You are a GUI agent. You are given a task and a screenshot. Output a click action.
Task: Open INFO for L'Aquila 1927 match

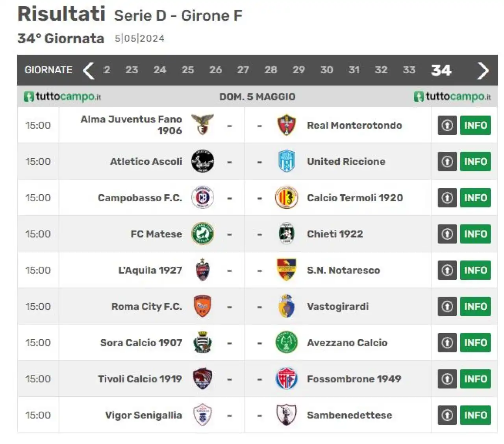[x=475, y=270]
